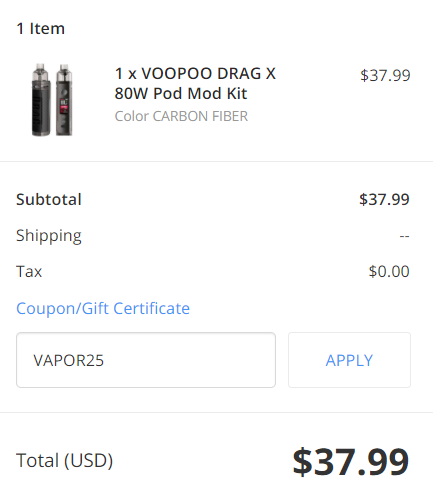Viewport: 433px width, 503px height.
Task: Click the APPLY coupon button
Action: [x=349, y=360]
